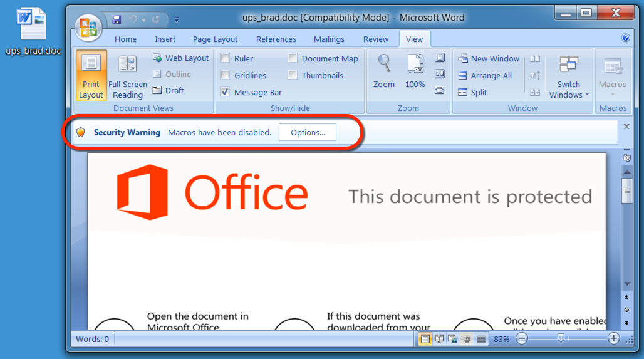The width and height of the screenshot is (644, 359).
Task: Click Next Page double-arrow button
Action: tap(626, 323)
